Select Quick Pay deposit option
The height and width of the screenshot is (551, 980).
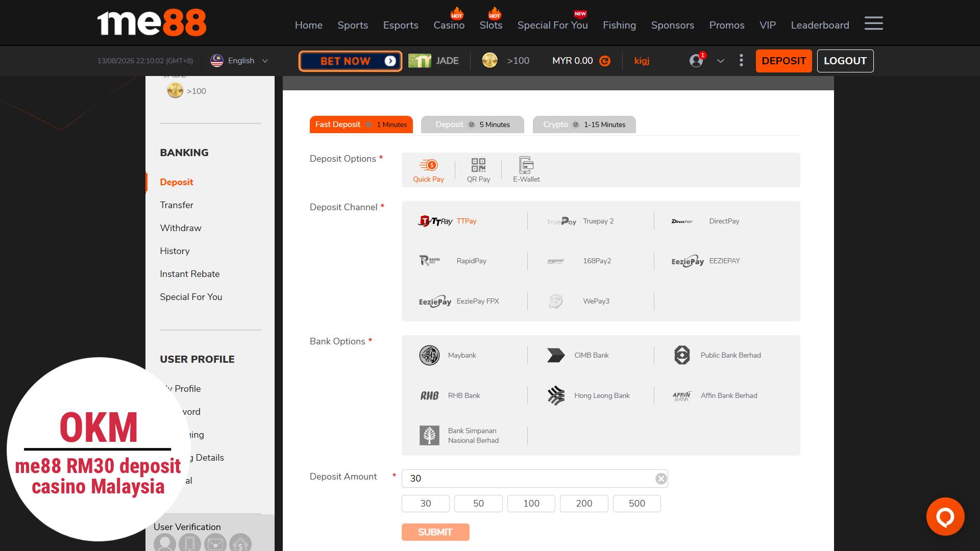pyautogui.click(x=428, y=170)
